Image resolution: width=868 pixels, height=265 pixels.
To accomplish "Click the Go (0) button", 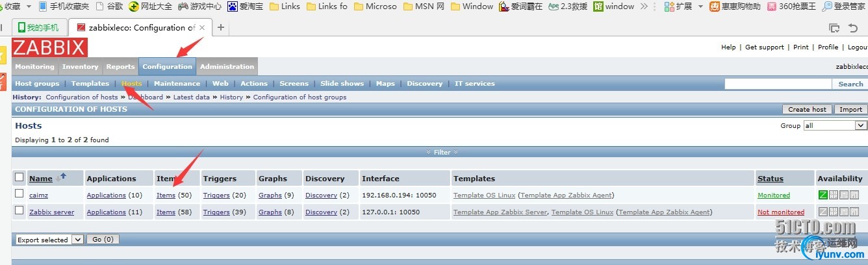I will click(103, 240).
